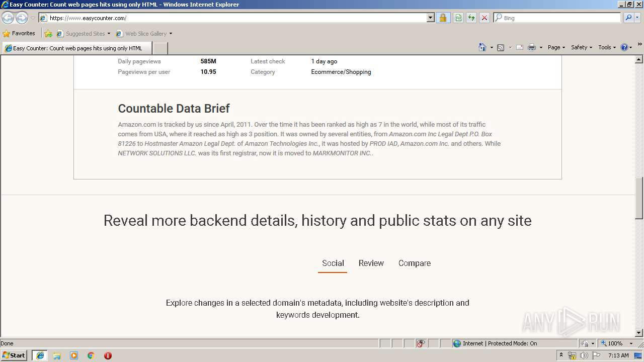The width and height of the screenshot is (644, 362).
Task: Expand the Print options dropdown arrow
Action: pos(541,47)
